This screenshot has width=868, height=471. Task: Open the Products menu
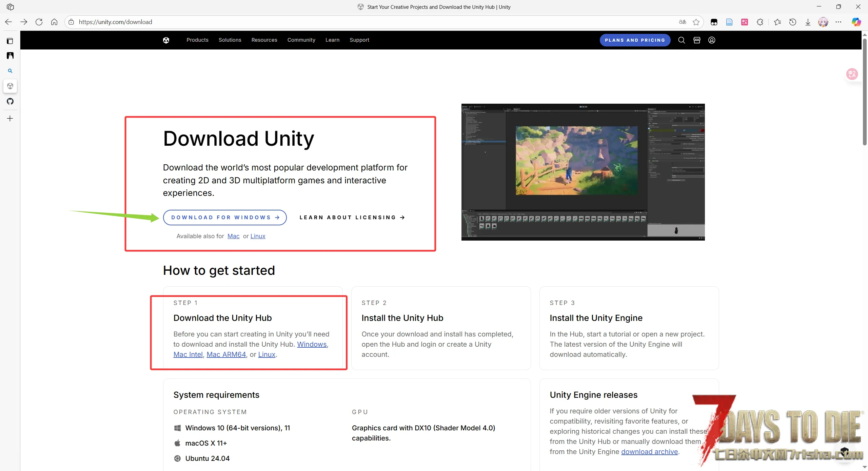197,40
